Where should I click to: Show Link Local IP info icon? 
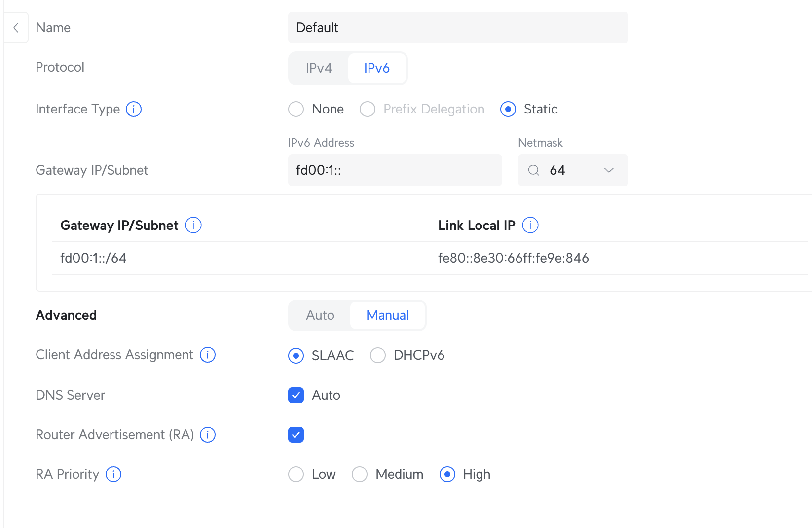(x=530, y=226)
